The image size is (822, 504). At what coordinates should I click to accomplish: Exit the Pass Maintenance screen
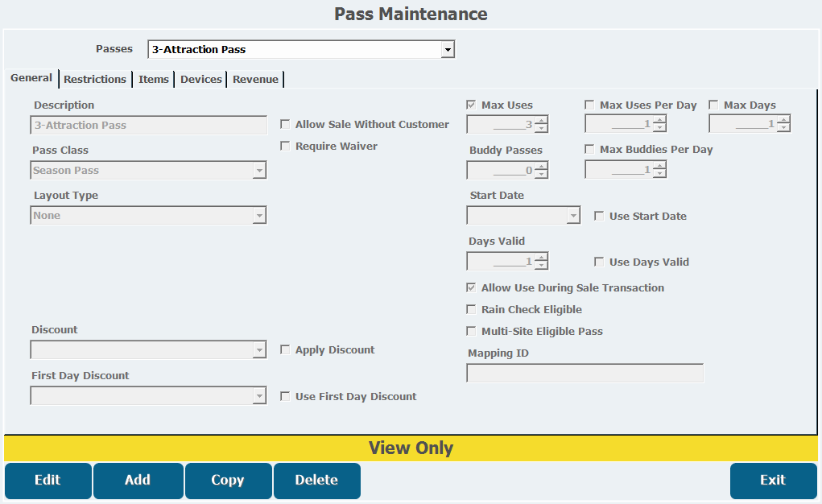coord(772,481)
